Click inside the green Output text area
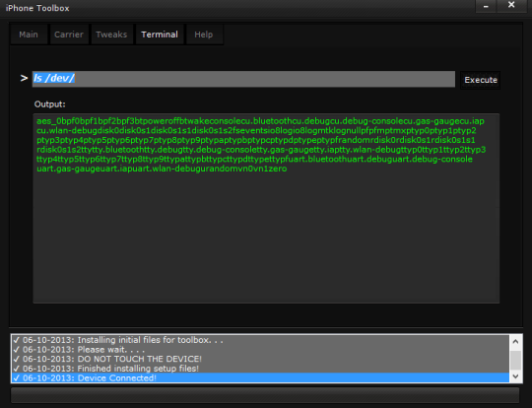Screen dimensions: 532x408 pyautogui.click(x=266, y=208)
